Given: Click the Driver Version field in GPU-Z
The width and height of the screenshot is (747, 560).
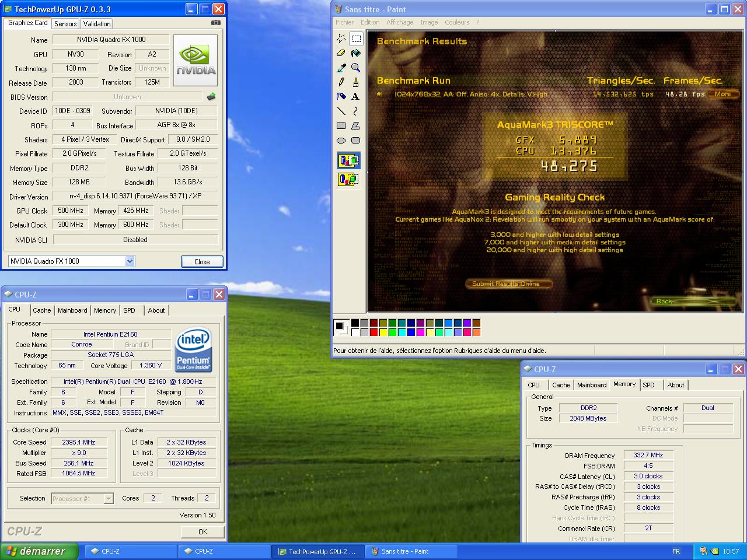Looking at the screenshot, I should click(x=135, y=196).
